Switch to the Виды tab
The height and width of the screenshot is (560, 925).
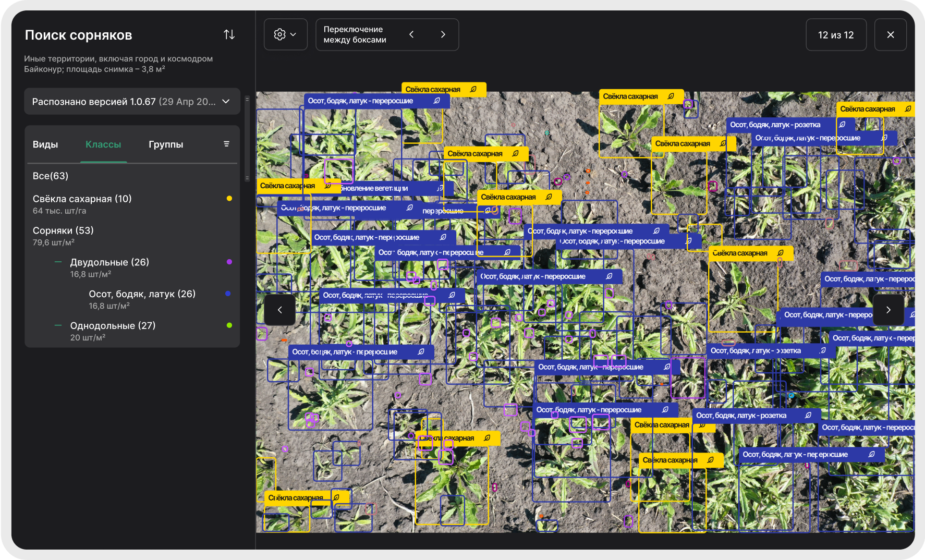click(45, 144)
